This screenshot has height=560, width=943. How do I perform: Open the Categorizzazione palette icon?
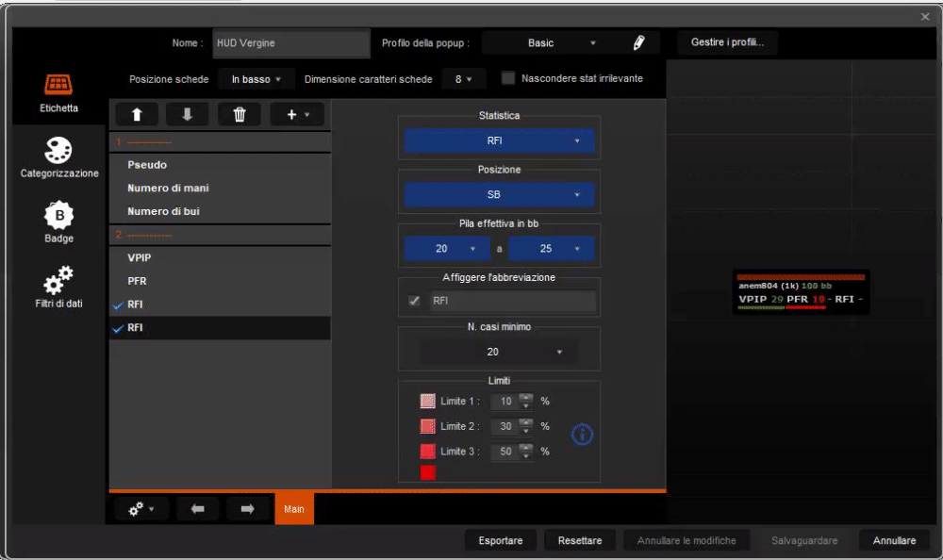[58, 150]
